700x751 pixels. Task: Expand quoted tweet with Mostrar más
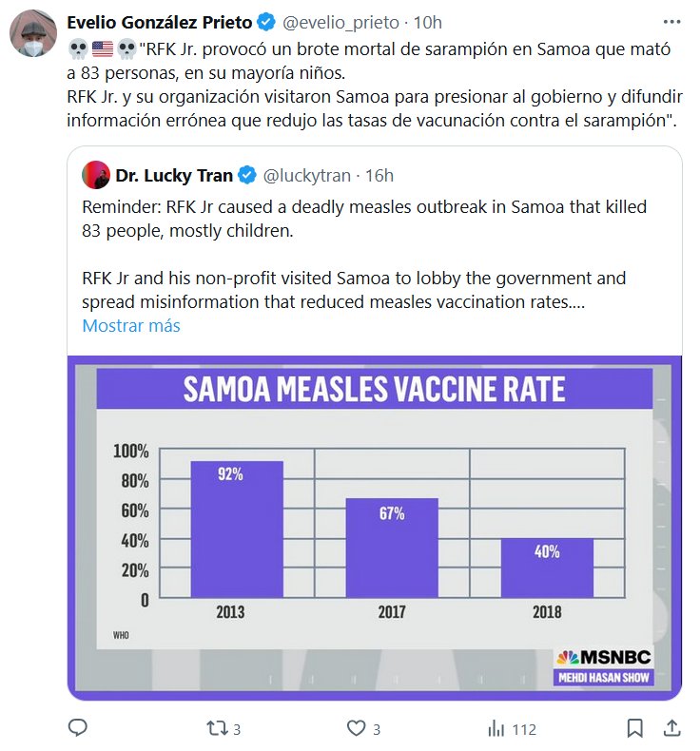pos(130,325)
